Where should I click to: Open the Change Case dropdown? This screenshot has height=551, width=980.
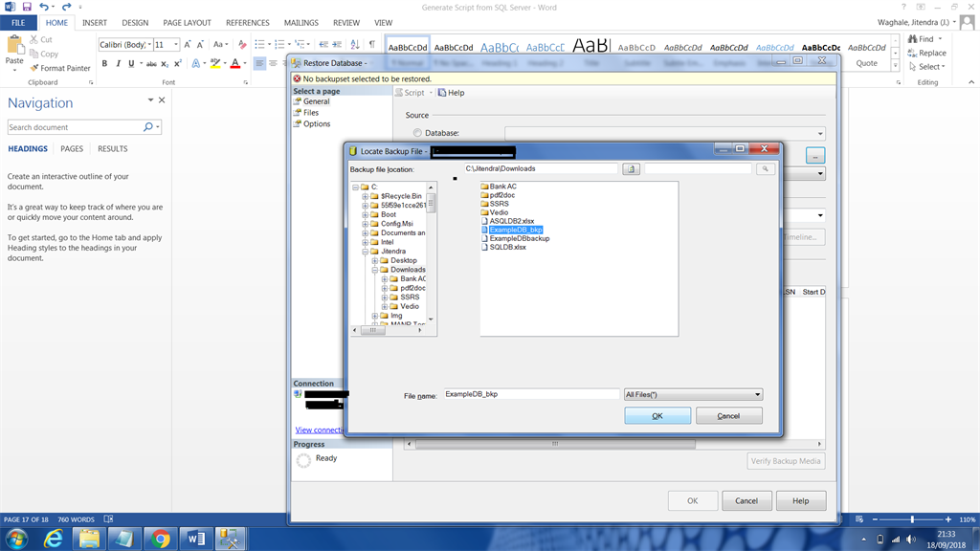219,44
